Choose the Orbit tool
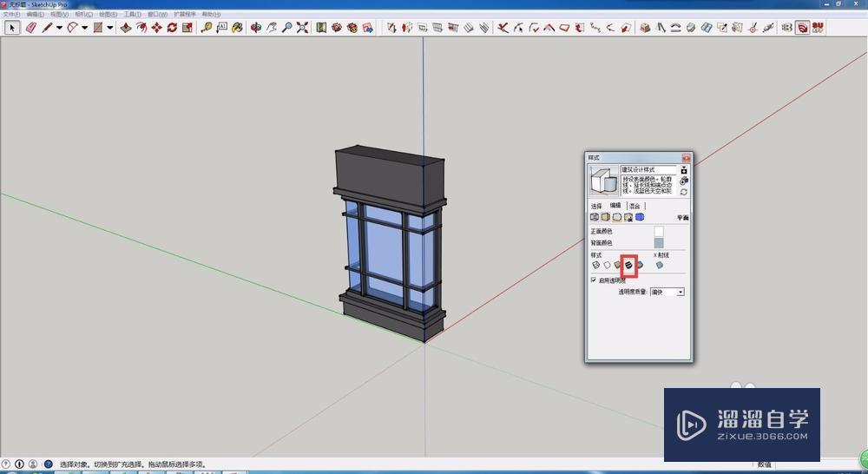This screenshot has width=868, height=474. (256, 27)
